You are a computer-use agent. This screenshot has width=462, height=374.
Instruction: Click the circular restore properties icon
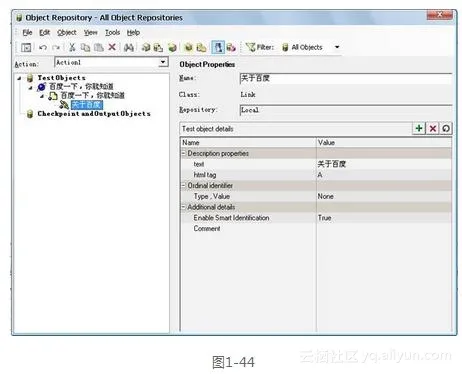[446, 128]
